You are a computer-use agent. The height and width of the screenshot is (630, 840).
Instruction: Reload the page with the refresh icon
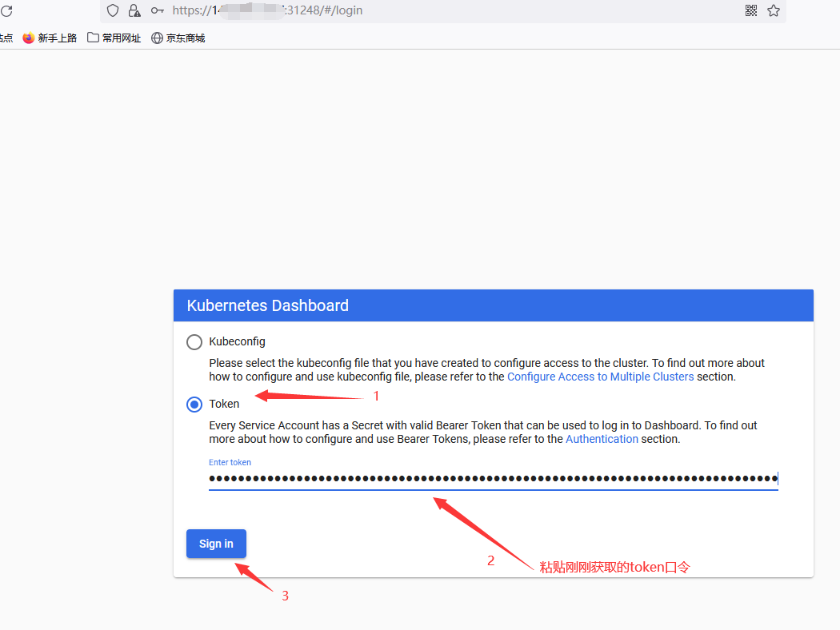(x=6, y=10)
